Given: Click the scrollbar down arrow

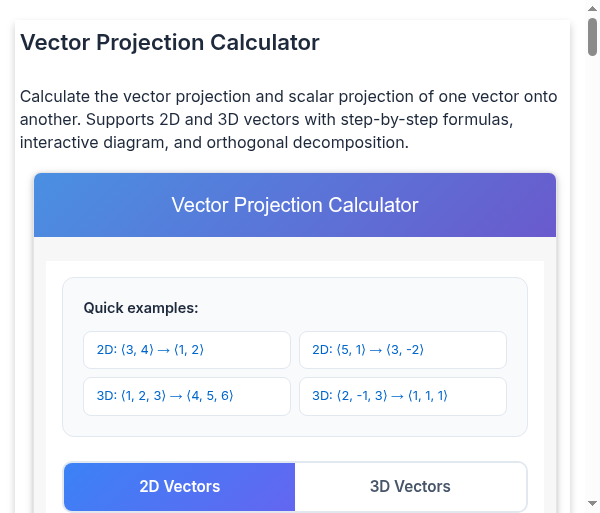Looking at the screenshot, I should pos(592,504).
